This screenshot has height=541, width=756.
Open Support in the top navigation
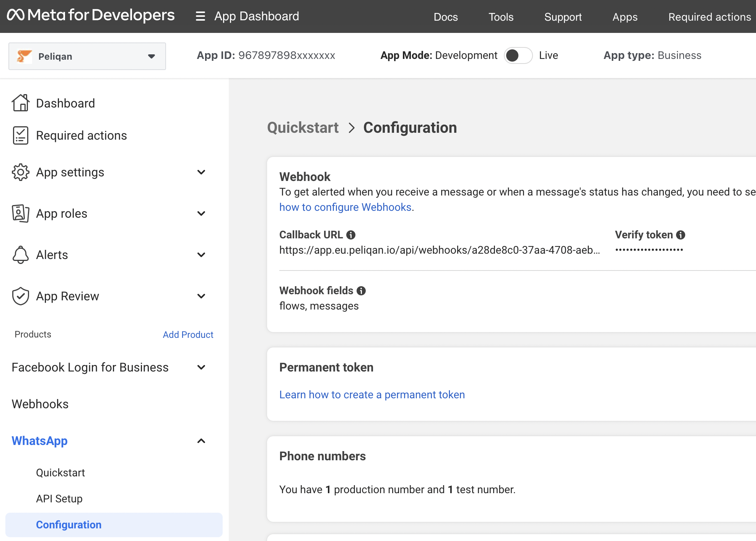(563, 17)
